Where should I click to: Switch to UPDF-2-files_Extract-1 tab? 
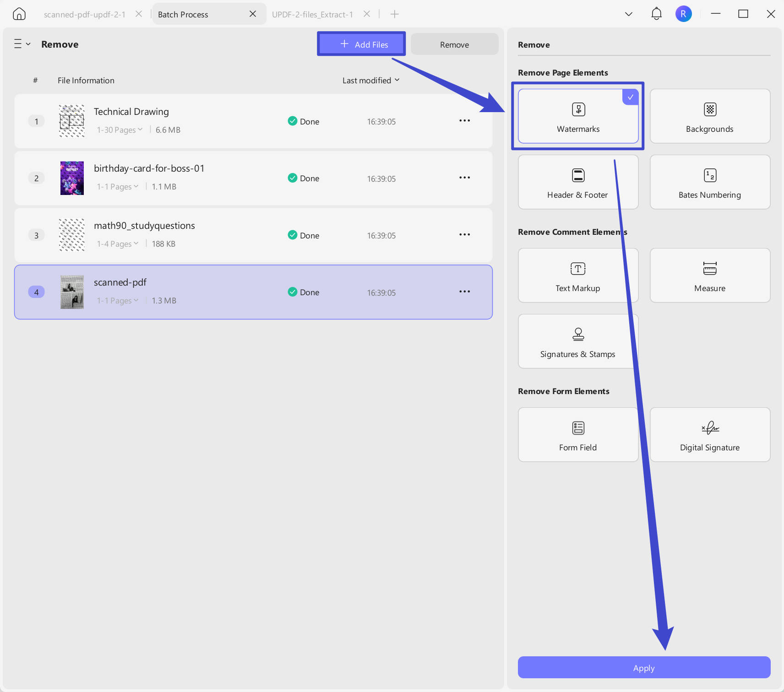pos(312,15)
